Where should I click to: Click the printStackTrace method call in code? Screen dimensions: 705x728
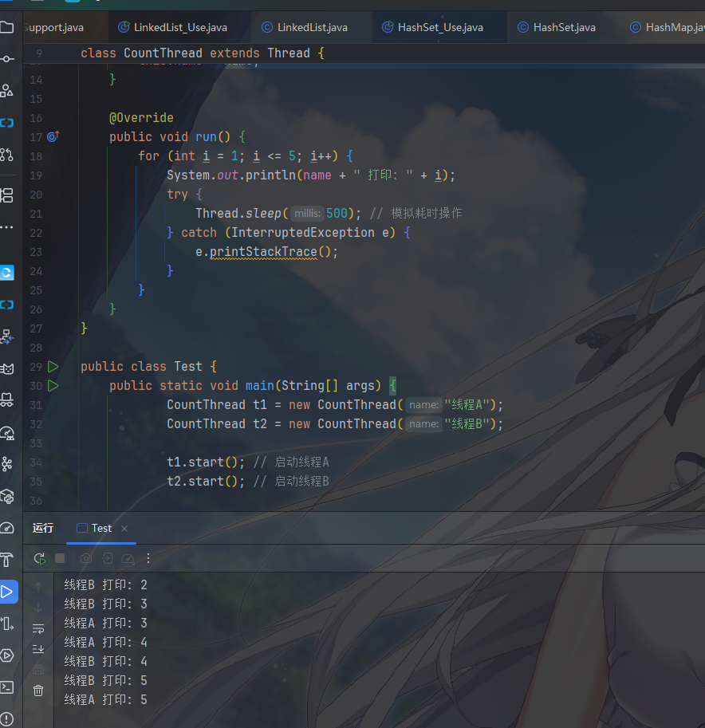pos(263,252)
